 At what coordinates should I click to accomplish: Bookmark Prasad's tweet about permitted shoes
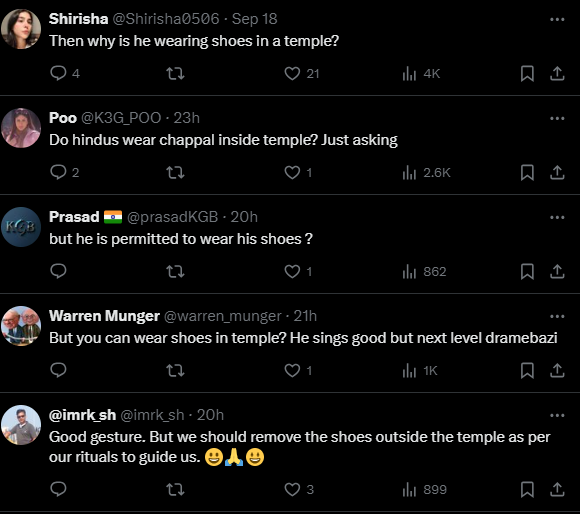[x=527, y=271]
